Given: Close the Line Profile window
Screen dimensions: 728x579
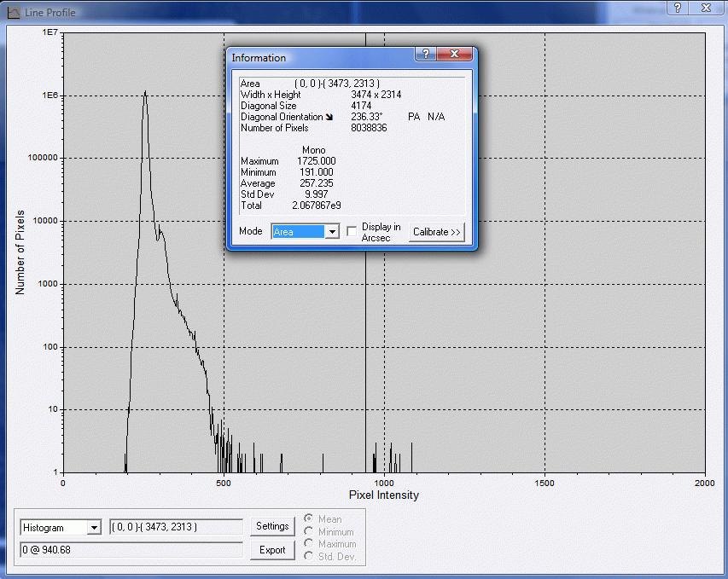Looking at the screenshot, I should [x=706, y=8].
